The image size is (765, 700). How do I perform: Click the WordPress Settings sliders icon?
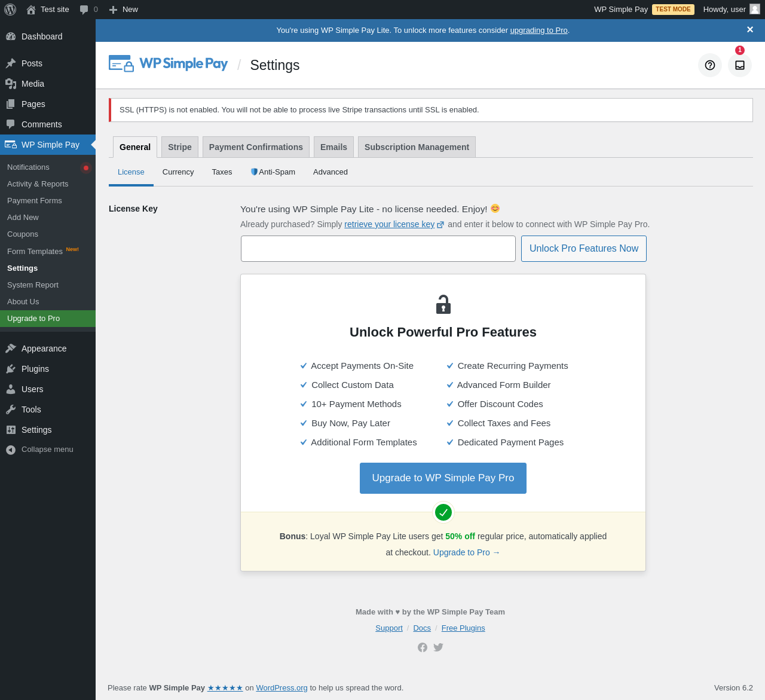[x=11, y=430]
